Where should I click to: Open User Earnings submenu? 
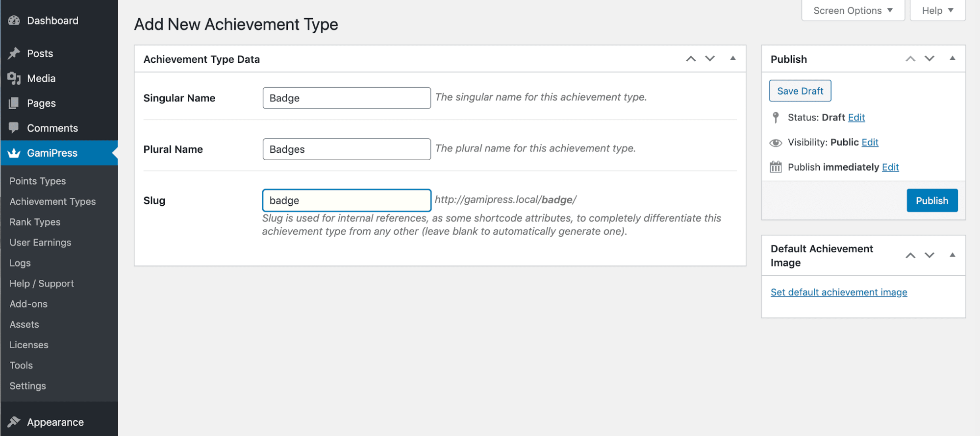[x=40, y=242]
